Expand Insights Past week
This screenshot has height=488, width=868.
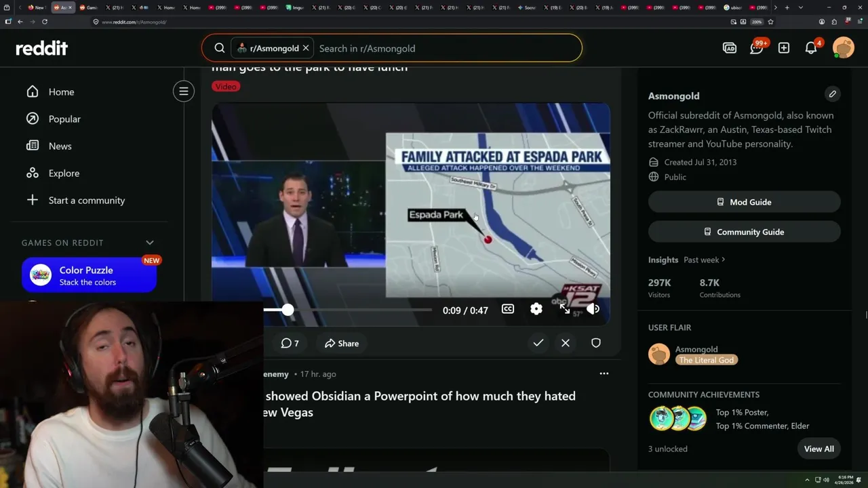tap(705, 260)
